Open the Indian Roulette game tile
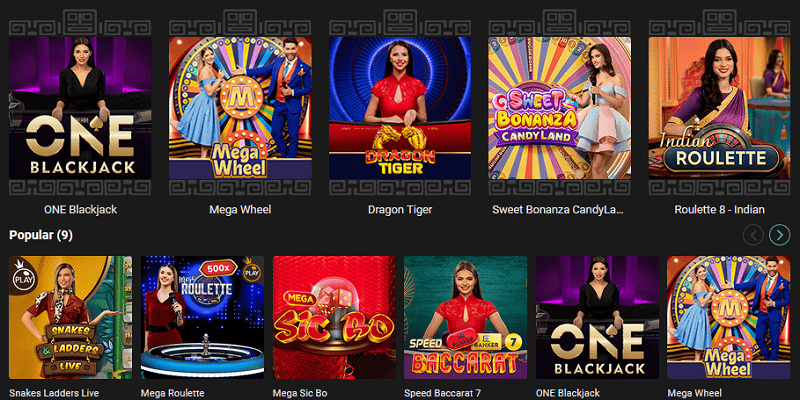Image resolution: width=800 pixels, height=400 pixels. [x=719, y=108]
